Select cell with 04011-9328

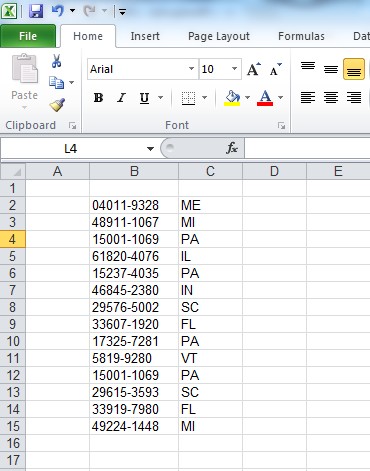[x=134, y=205]
